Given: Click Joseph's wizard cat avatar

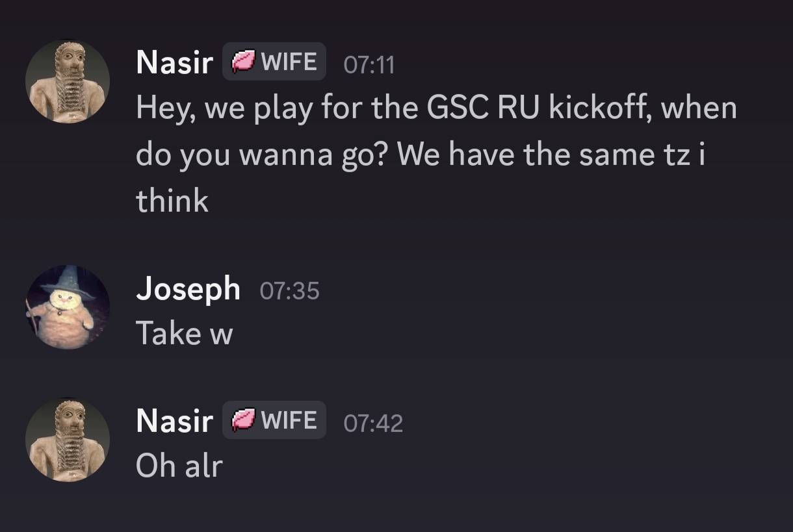Looking at the screenshot, I should click(x=68, y=307).
